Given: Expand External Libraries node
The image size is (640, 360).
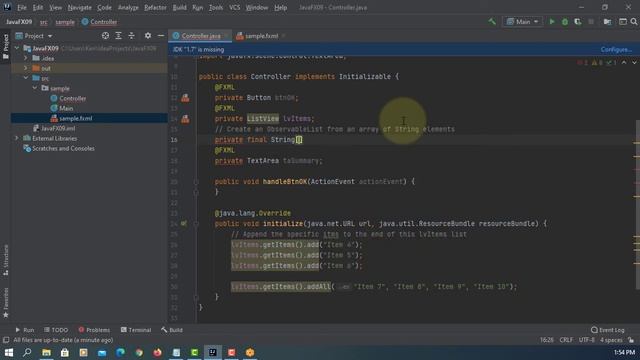Looking at the screenshot, I should [x=17, y=138].
